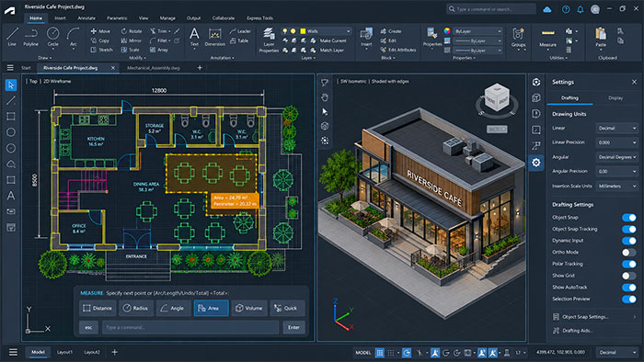This screenshot has width=644, height=362.
Task: Open the Linear Precision dropdown
Action: pyautogui.click(x=617, y=142)
